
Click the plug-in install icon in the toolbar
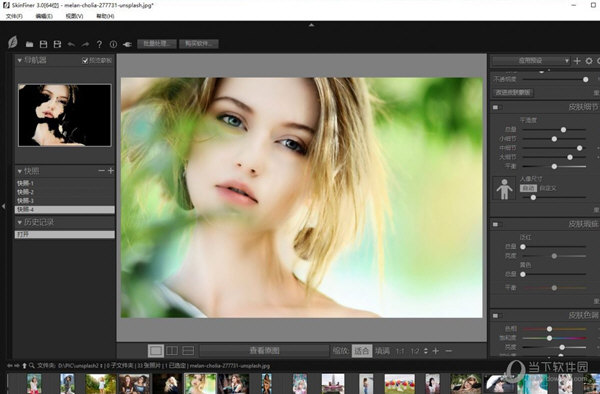point(127,44)
